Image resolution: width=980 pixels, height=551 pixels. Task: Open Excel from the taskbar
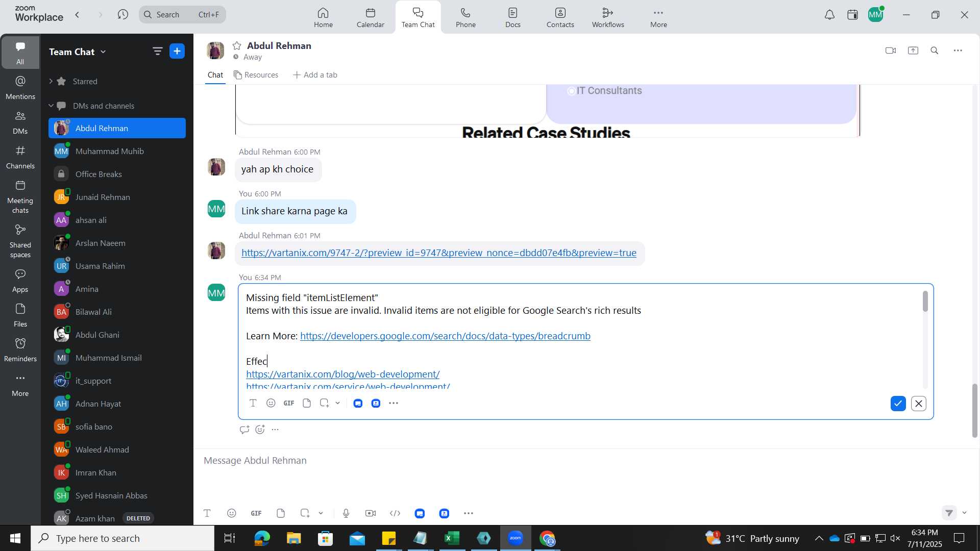coord(452,538)
